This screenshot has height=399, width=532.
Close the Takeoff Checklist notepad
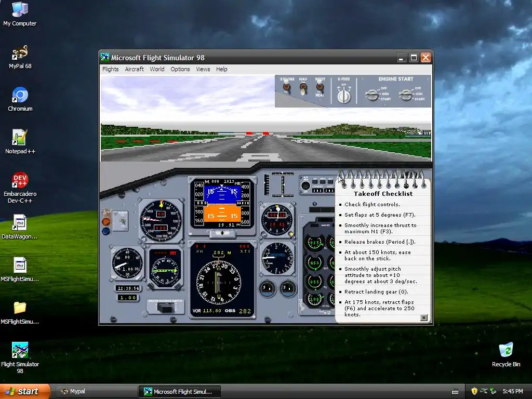424,317
